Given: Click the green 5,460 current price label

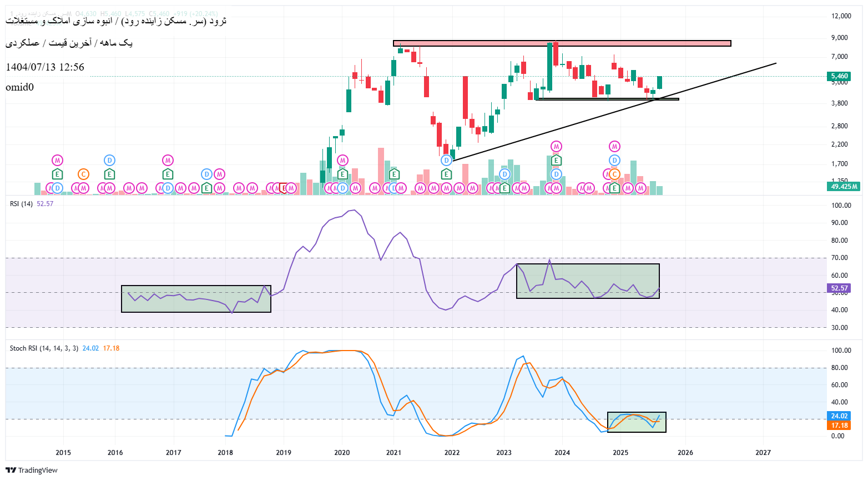Looking at the screenshot, I should 839,76.
